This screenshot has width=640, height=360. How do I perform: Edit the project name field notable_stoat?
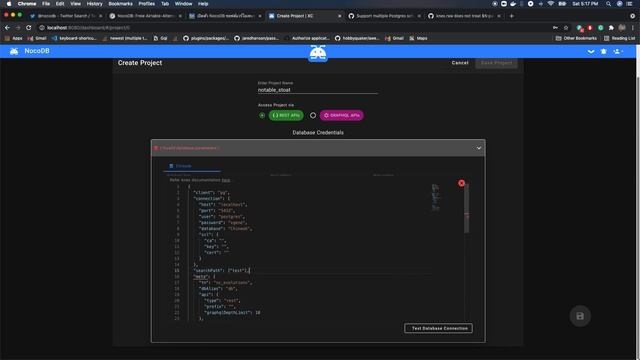pos(318,90)
